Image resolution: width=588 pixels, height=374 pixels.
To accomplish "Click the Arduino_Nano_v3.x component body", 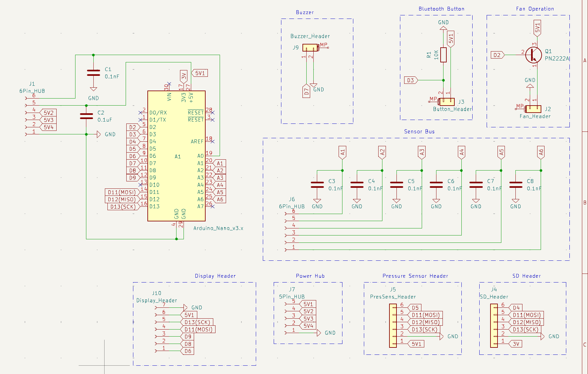I will (x=176, y=156).
